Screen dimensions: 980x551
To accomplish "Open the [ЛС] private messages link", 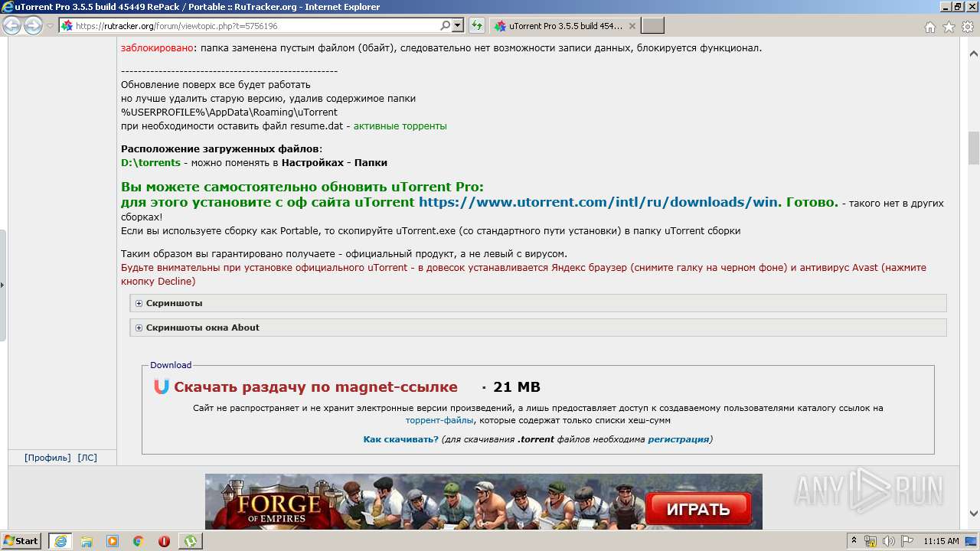I will click(87, 458).
